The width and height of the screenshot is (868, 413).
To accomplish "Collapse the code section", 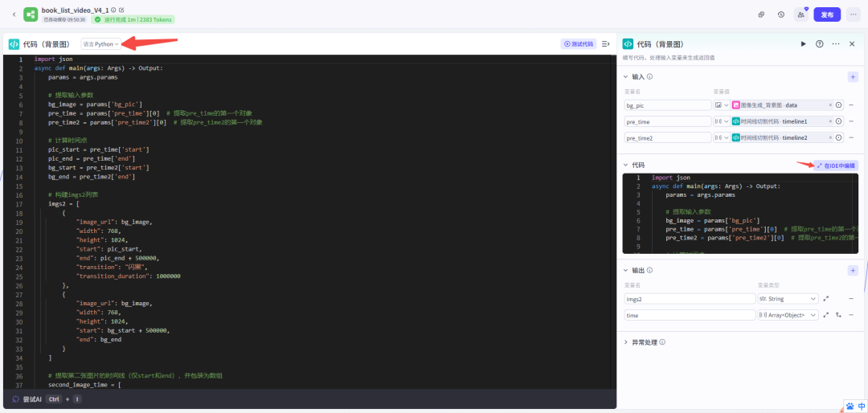I will pos(625,165).
